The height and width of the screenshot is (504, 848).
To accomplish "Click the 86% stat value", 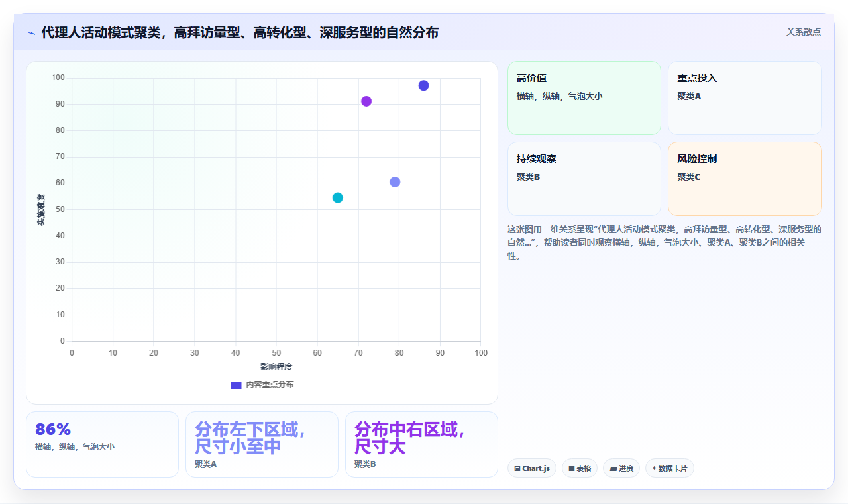I will click(x=53, y=429).
